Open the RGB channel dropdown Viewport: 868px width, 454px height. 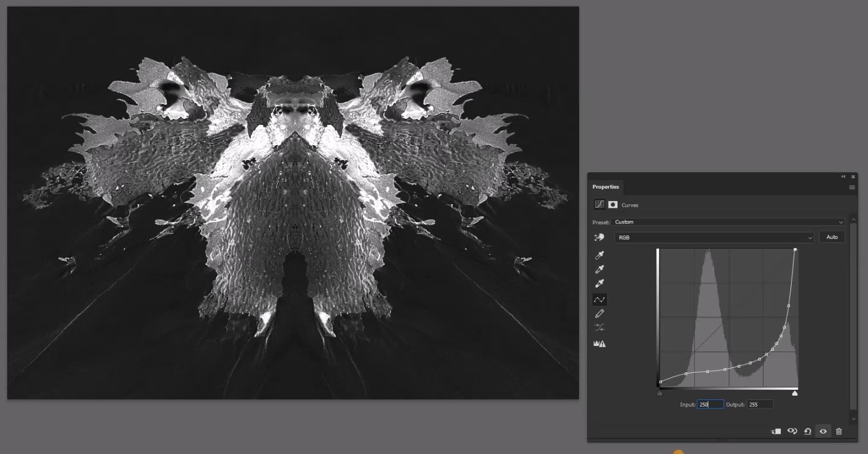point(715,237)
